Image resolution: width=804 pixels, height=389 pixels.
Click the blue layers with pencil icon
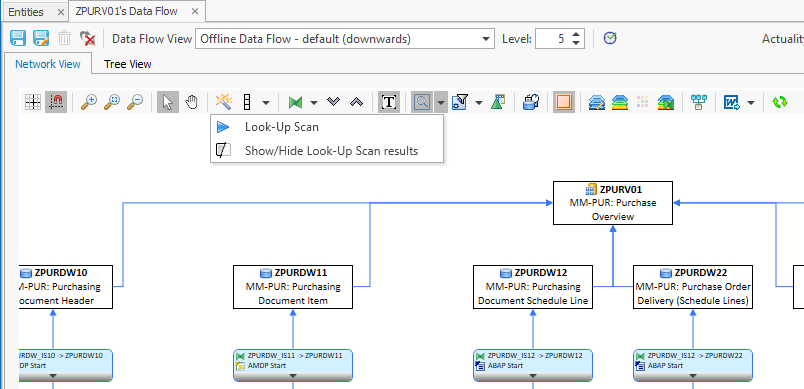pyautogui.click(x=596, y=103)
